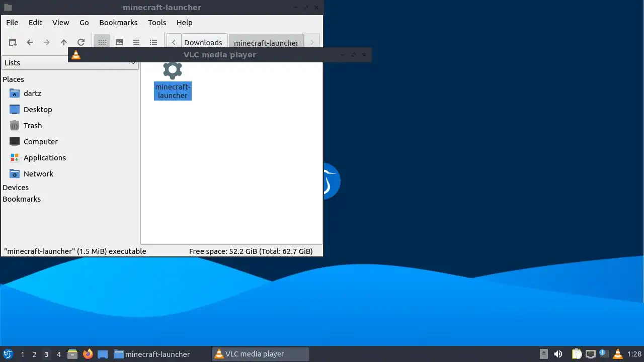The height and width of the screenshot is (362, 644).
Task: Open the LXQt application menu
Action: click(8, 354)
